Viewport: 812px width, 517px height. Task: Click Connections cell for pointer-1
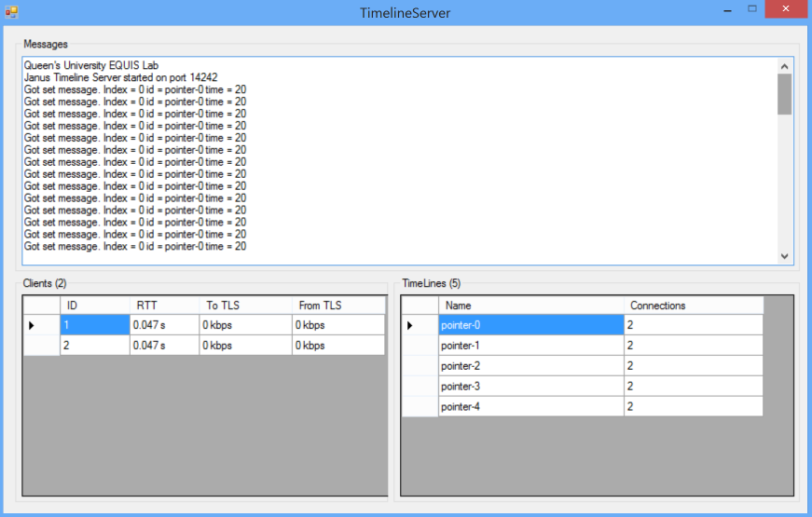(694, 346)
